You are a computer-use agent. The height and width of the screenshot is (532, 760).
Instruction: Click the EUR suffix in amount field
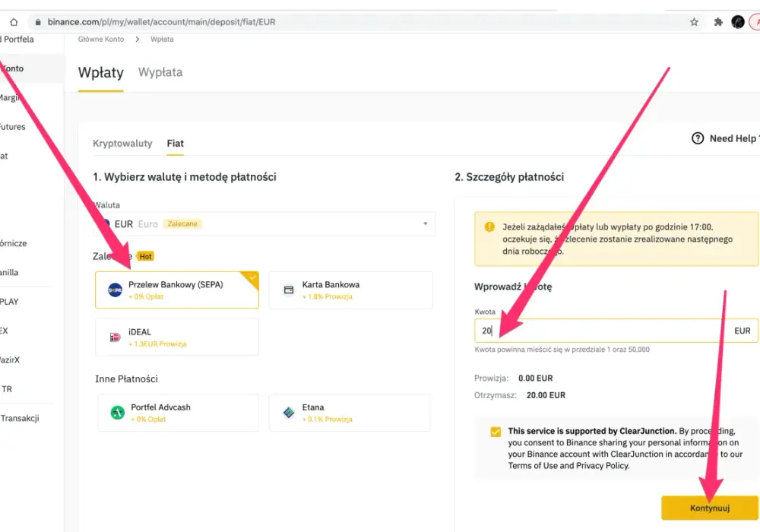tap(742, 331)
